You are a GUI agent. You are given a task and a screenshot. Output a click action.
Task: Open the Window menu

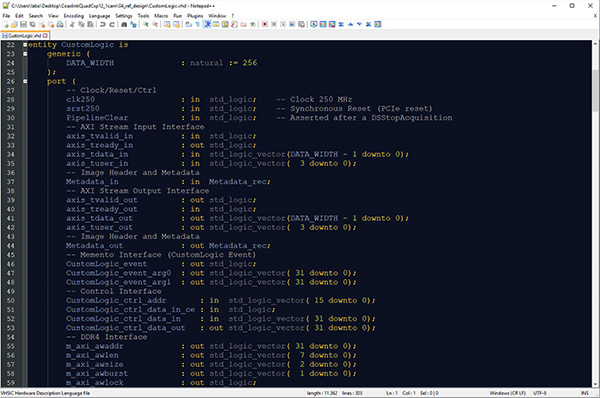[217, 16]
